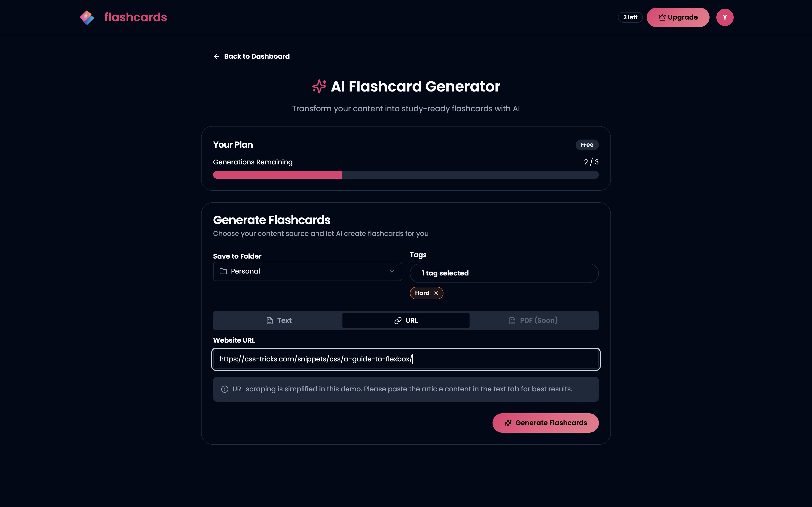Click the folder icon in Personal selector
The image size is (812, 507).
click(223, 271)
